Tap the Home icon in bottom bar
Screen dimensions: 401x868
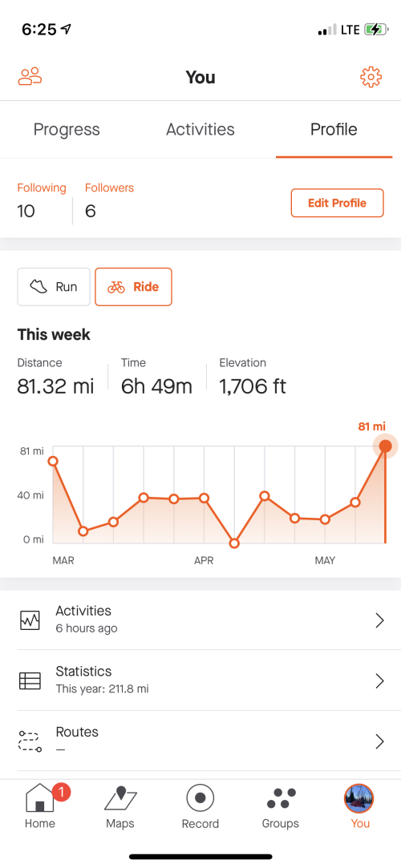(40, 799)
